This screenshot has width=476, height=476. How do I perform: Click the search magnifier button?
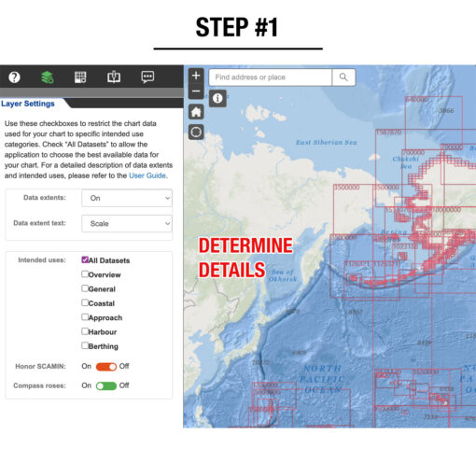tap(343, 77)
